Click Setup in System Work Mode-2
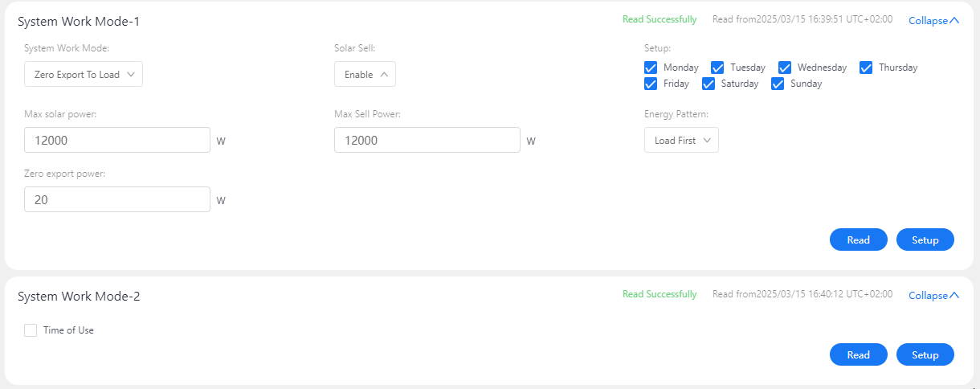 click(925, 354)
